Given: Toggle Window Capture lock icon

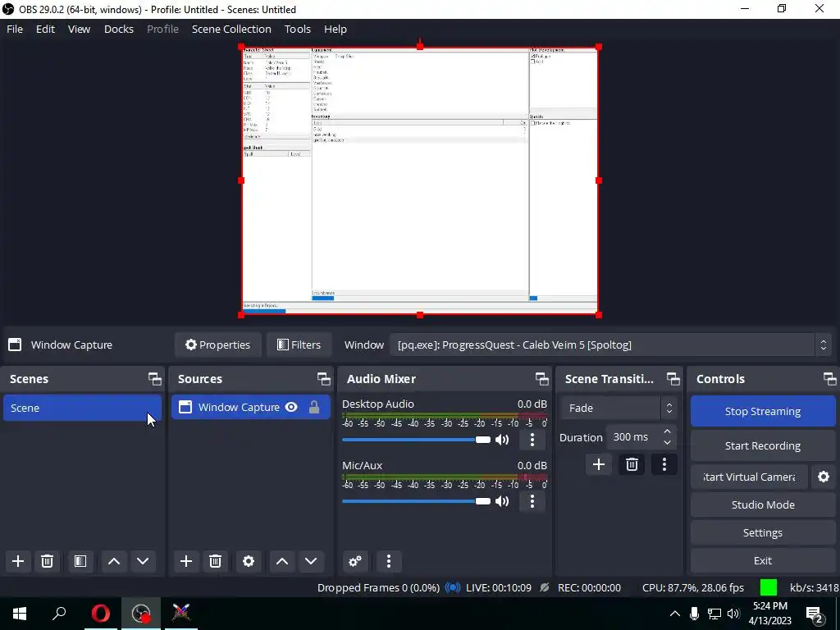Looking at the screenshot, I should (314, 407).
